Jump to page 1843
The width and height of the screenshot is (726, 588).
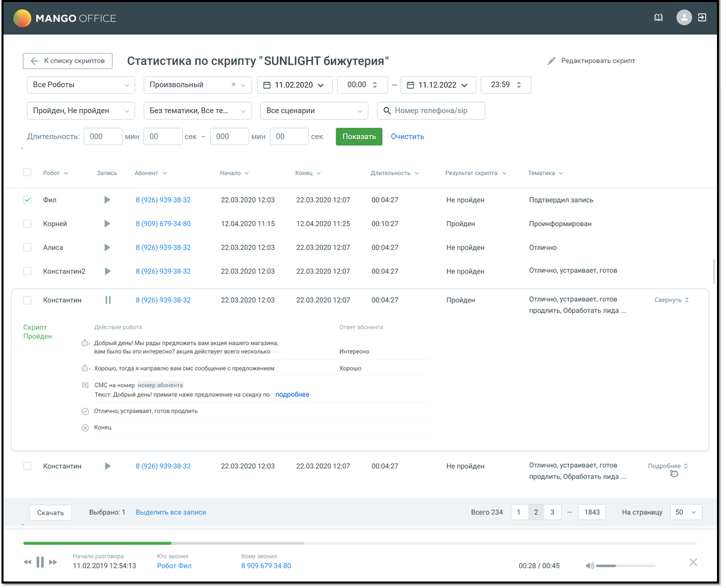point(592,512)
